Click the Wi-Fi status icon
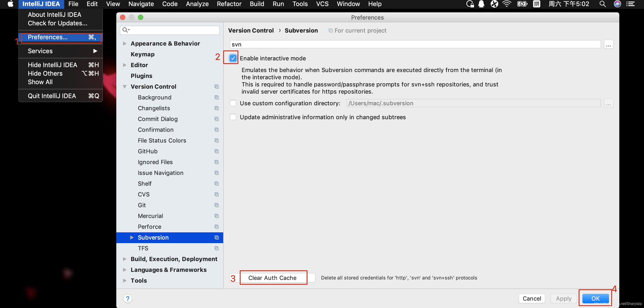This screenshot has height=308, width=644. tap(507, 4)
